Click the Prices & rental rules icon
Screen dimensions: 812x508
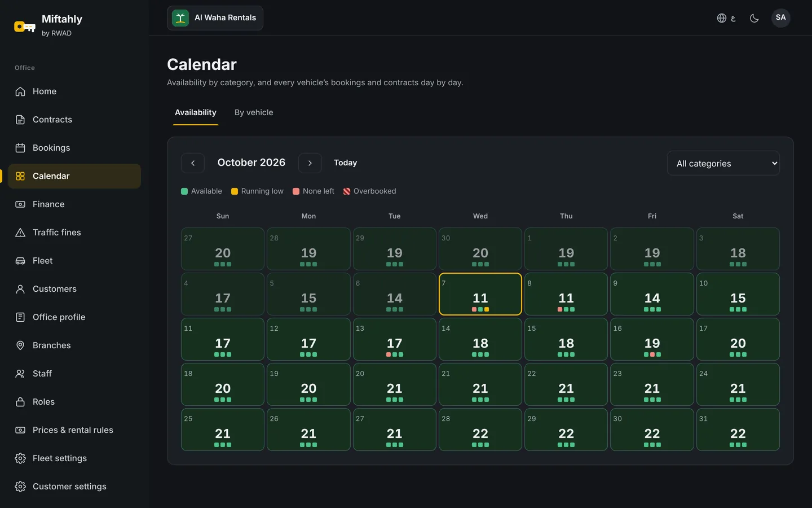click(20, 430)
